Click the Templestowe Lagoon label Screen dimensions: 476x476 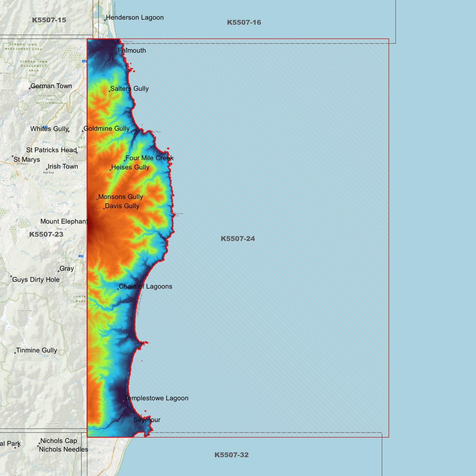[156, 398]
